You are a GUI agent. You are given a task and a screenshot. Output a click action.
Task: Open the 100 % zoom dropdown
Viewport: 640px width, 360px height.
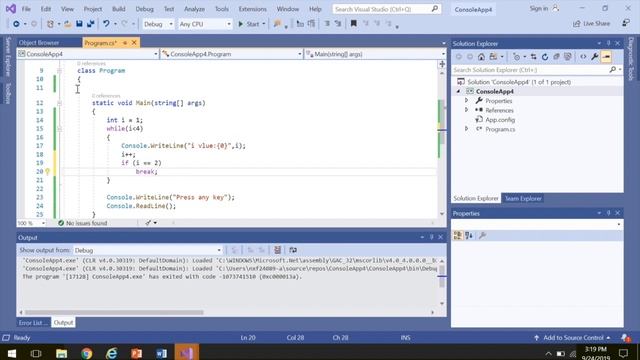tap(31, 223)
